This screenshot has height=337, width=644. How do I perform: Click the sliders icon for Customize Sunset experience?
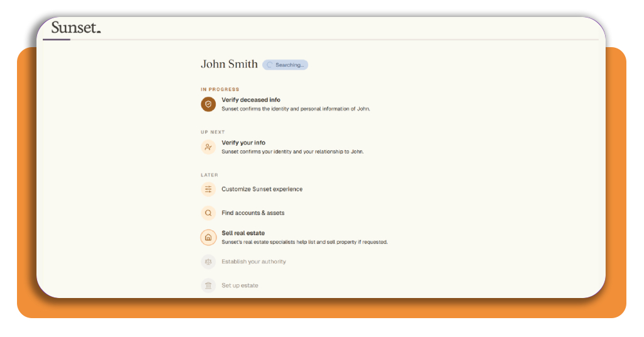208,189
